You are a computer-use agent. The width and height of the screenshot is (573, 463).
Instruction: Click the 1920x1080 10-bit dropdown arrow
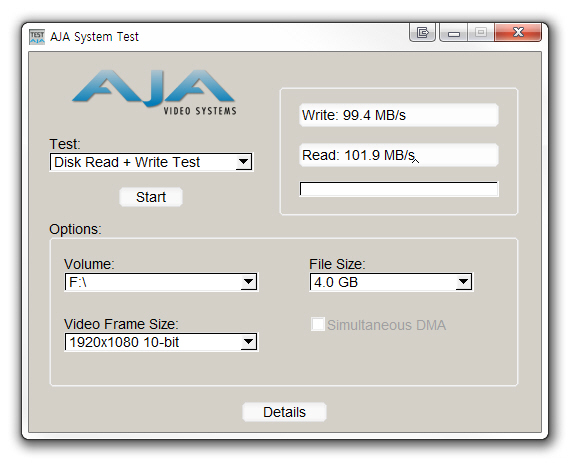tap(248, 342)
